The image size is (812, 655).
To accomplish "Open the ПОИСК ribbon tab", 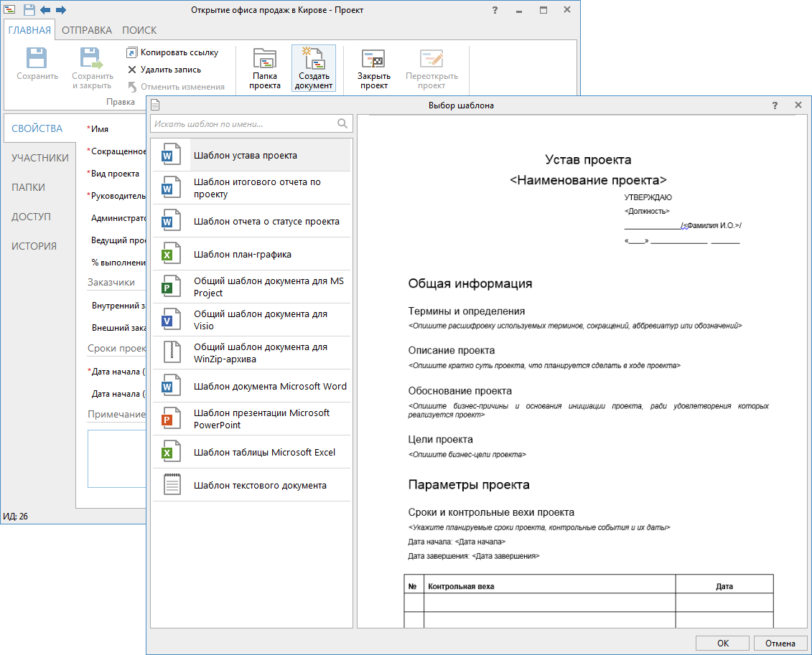I will click(x=139, y=30).
